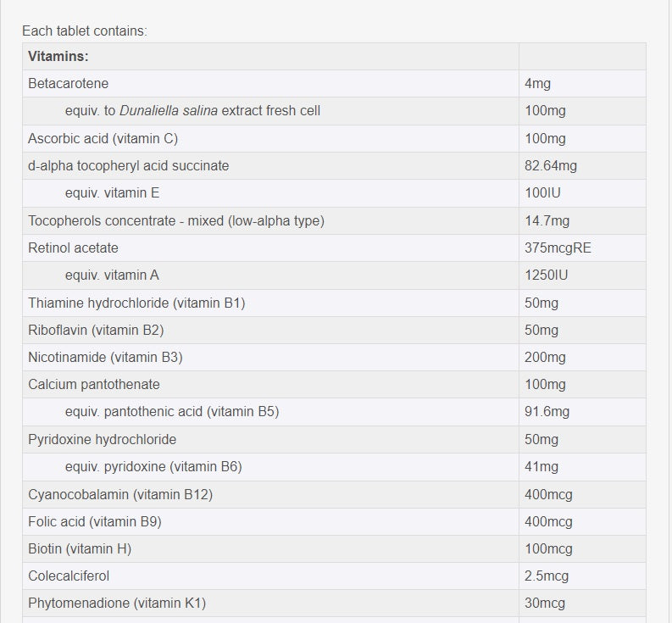Screen dimensions: 672x623
Task: Select the Ascorbic acid (vitamin C) cell
Action: pyautogui.click(x=103, y=138)
